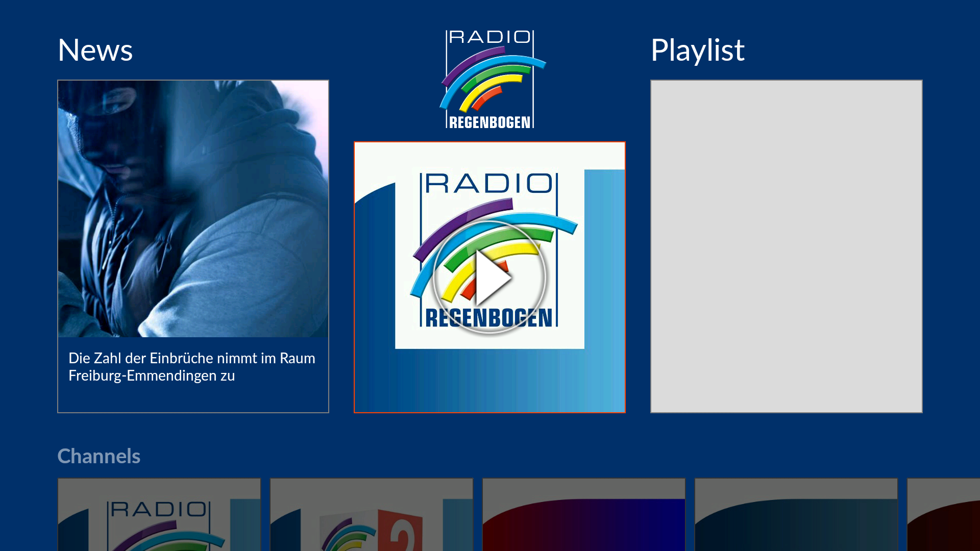
Task: Click the second channel thumbnail in the Channels row
Action: (371, 514)
